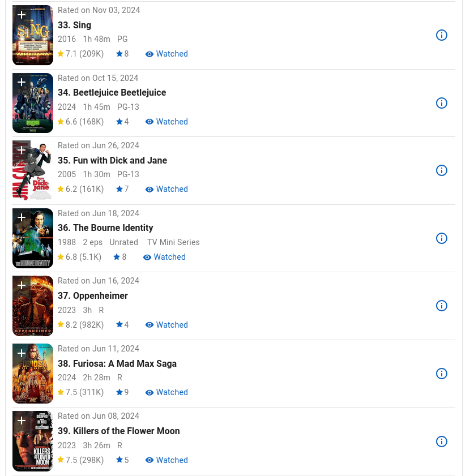Show info for Killers of the Flower Moon
The image size is (474, 476).
(x=442, y=441)
